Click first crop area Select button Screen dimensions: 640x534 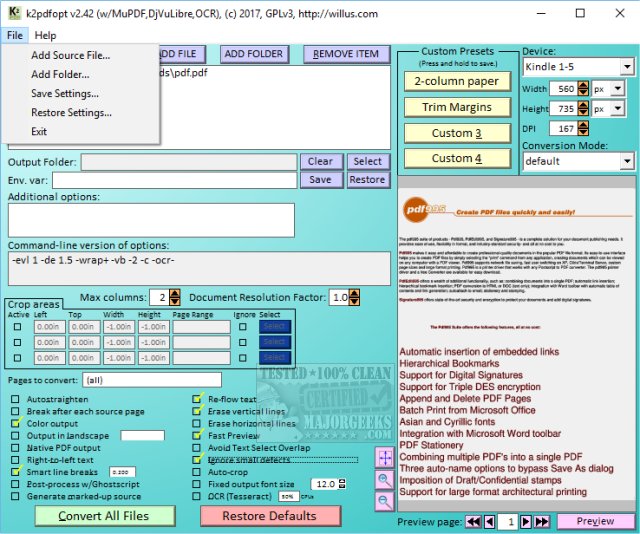pyautogui.click(x=275, y=326)
